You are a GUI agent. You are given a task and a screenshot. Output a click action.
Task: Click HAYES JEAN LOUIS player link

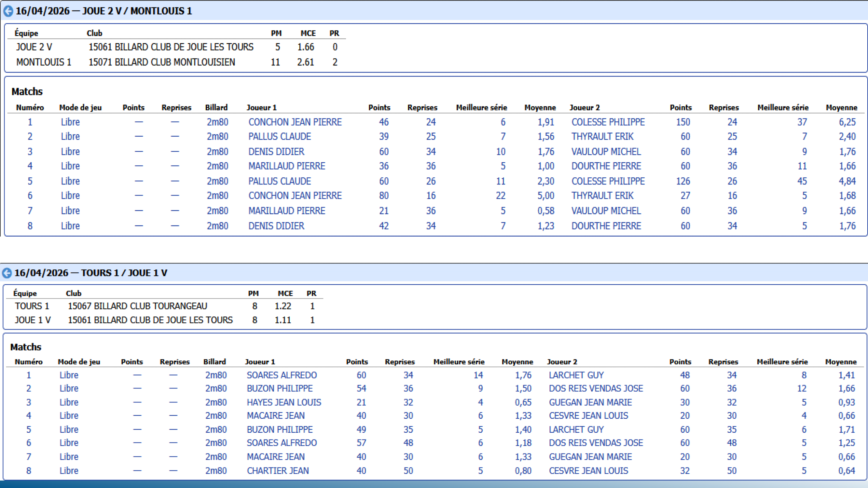(x=284, y=402)
